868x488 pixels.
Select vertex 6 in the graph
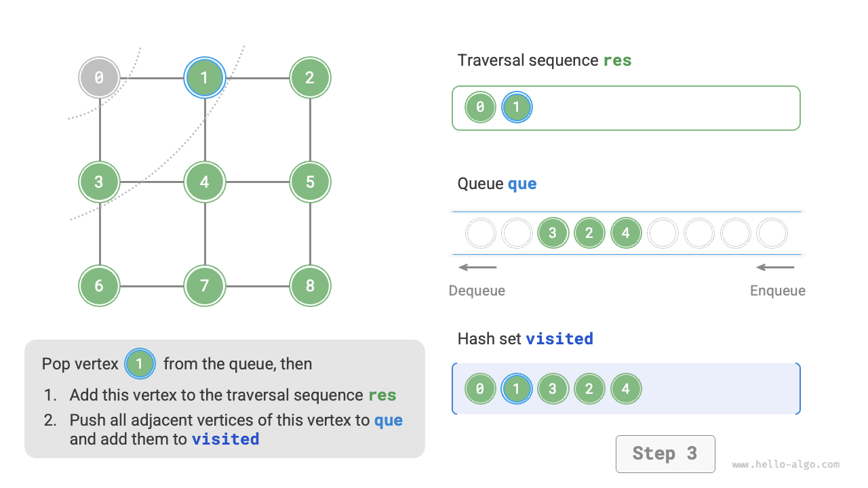pos(99,285)
